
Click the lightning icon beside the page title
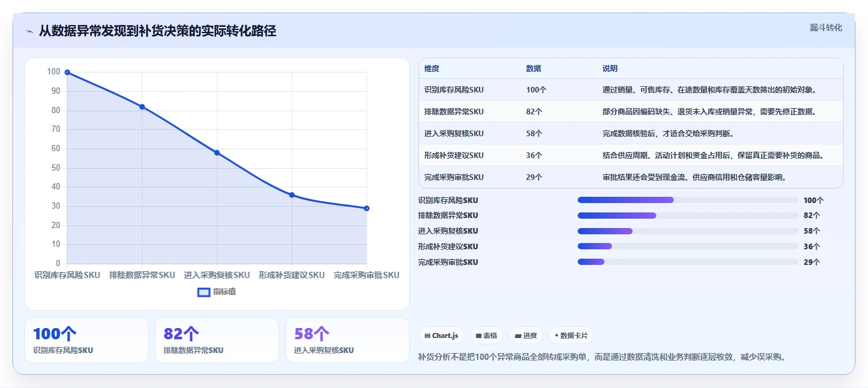click(x=30, y=31)
